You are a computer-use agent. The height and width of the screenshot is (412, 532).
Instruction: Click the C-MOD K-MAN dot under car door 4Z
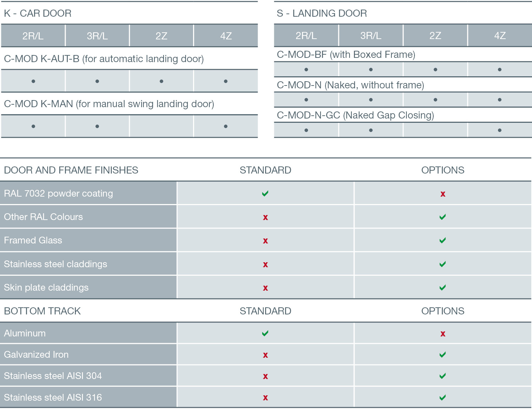(226, 126)
